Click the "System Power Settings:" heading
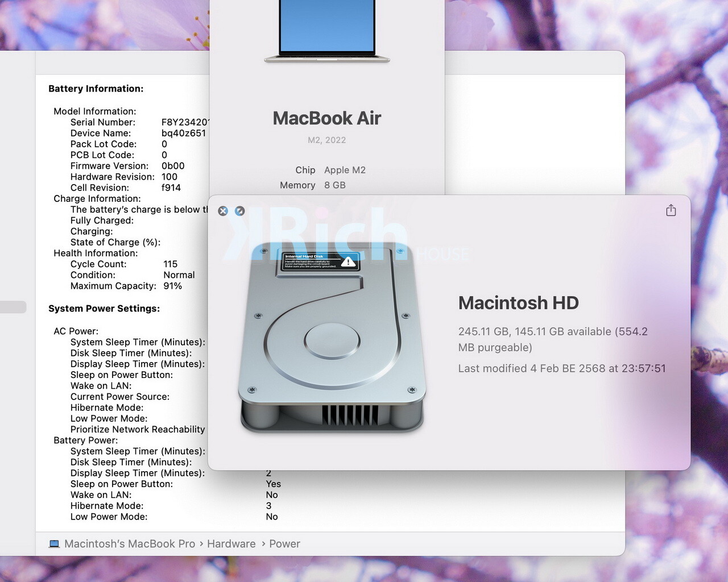 click(104, 309)
